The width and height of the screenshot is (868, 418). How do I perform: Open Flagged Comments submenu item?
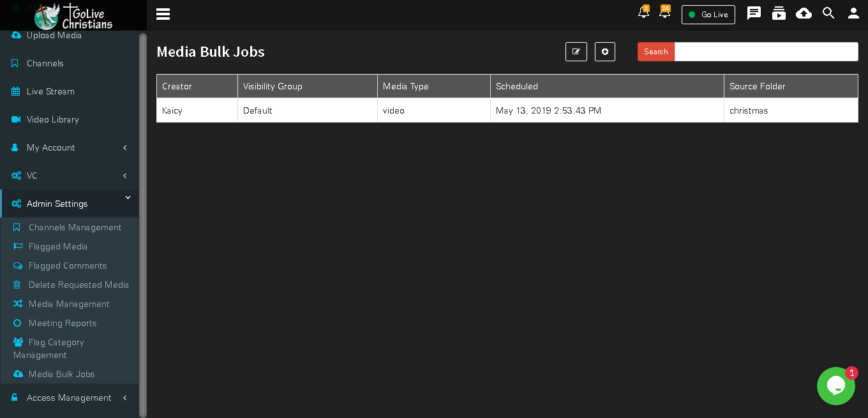click(69, 265)
